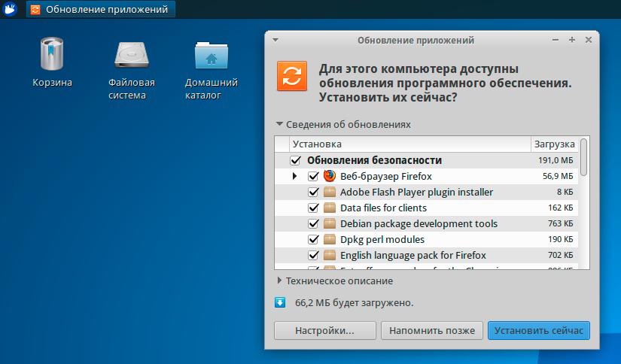Uncheck Обновления безопасности group checkbox
Viewport: 621px width, 364px height.
click(x=296, y=160)
